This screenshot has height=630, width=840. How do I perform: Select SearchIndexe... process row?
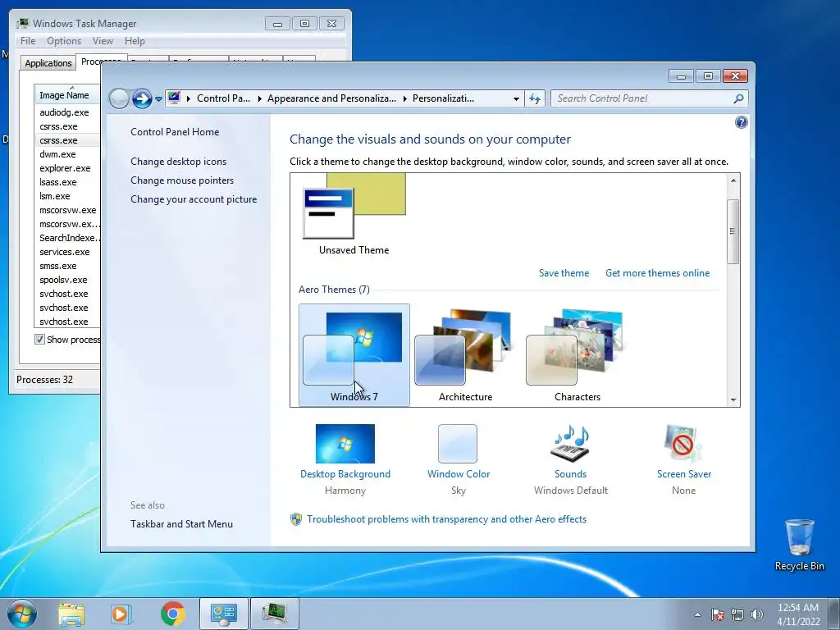[x=67, y=238]
